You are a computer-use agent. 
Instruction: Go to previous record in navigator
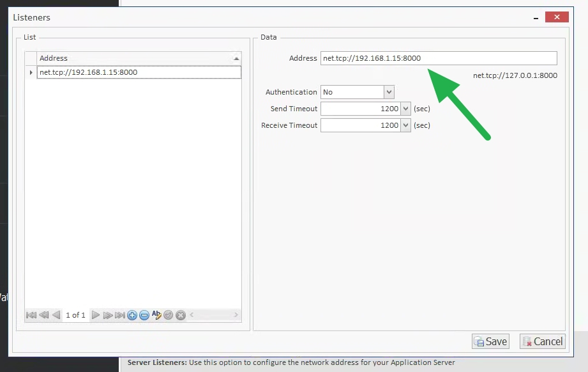tap(56, 315)
